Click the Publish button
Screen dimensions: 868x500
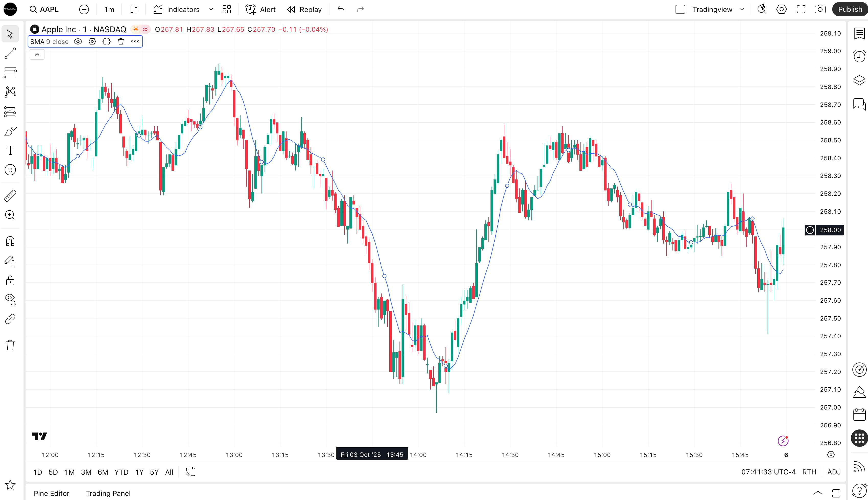[x=850, y=9]
